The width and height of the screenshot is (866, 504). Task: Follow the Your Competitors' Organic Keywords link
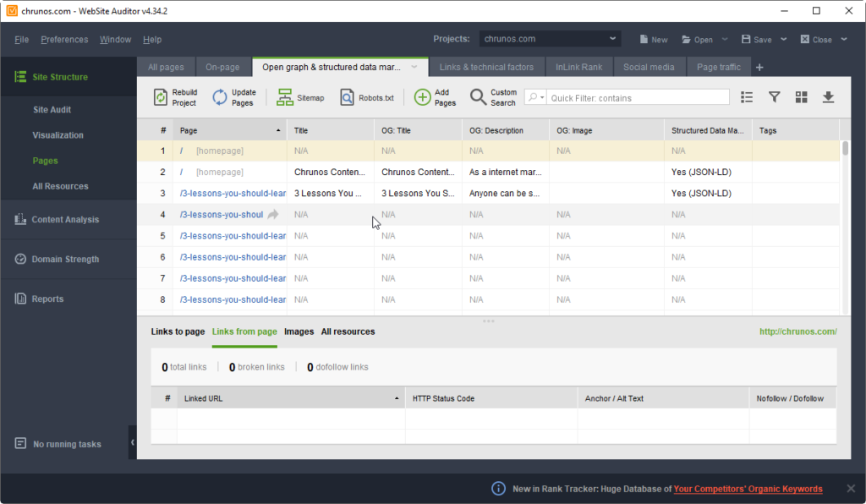tap(748, 489)
